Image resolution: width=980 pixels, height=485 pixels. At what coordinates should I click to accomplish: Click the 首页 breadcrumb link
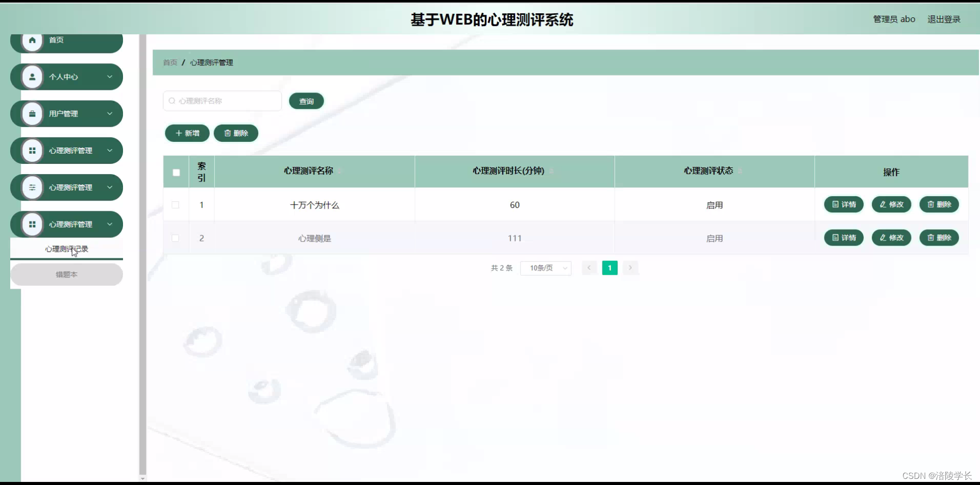170,62
